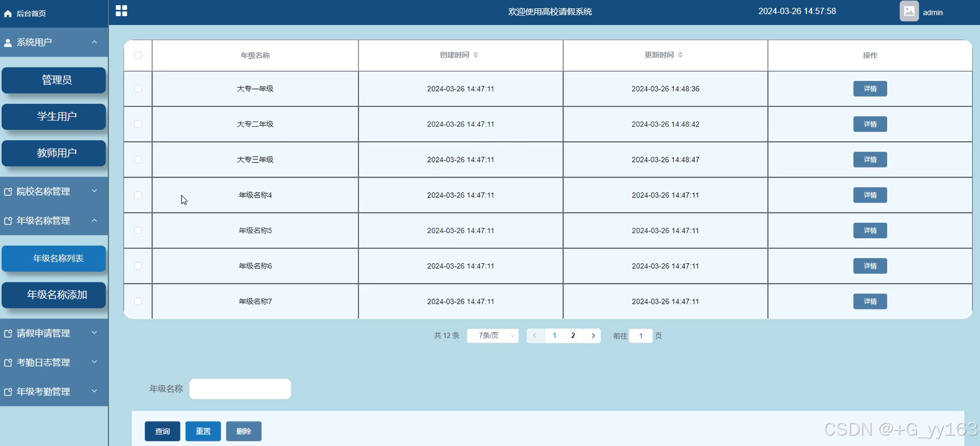Click the icon beside 考勤日志管理
Viewport: 980px width, 446px height.
point(8,362)
